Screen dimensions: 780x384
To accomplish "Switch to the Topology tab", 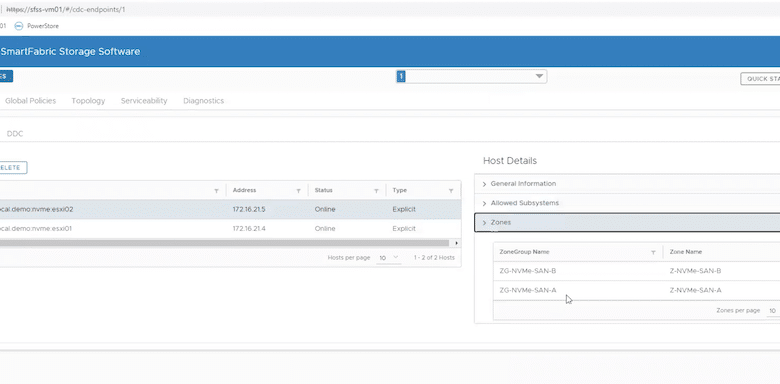I will (88, 100).
